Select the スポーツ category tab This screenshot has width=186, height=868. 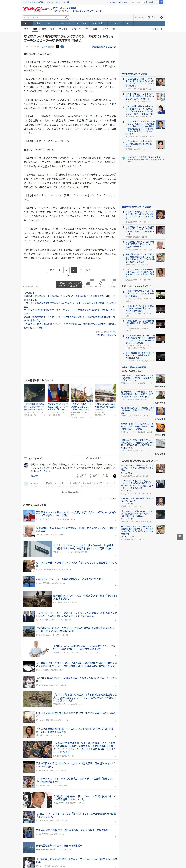click(76, 29)
